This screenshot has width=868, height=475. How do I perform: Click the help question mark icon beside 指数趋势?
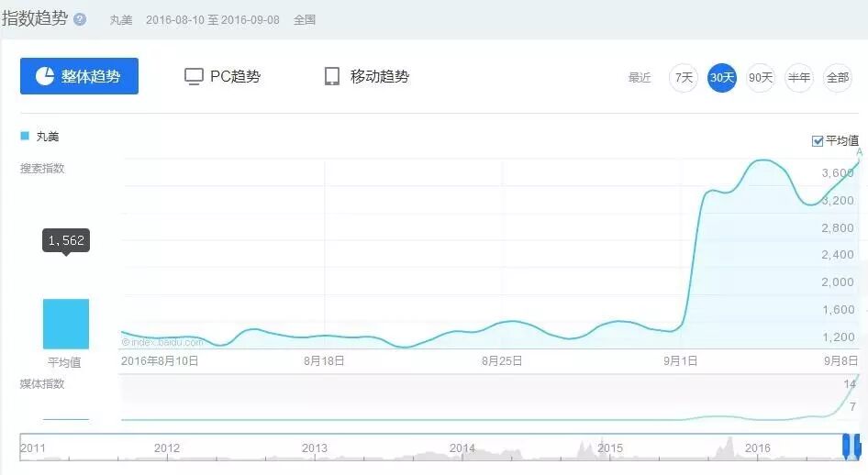point(80,19)
